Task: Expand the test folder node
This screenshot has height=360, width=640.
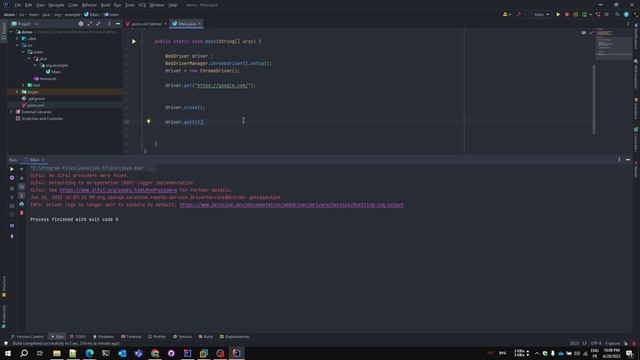Action: pyautogui.click(x=23, y=85)
